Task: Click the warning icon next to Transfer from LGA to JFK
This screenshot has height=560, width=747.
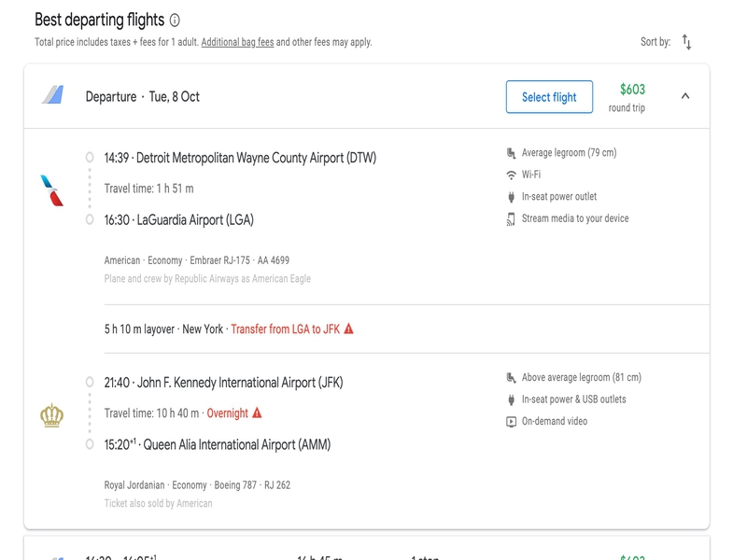Action: pos(348,329)
